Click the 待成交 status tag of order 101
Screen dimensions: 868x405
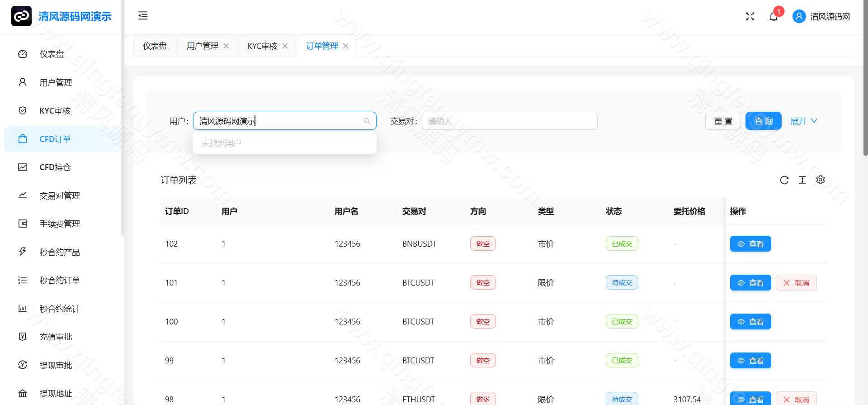[622, 283]
